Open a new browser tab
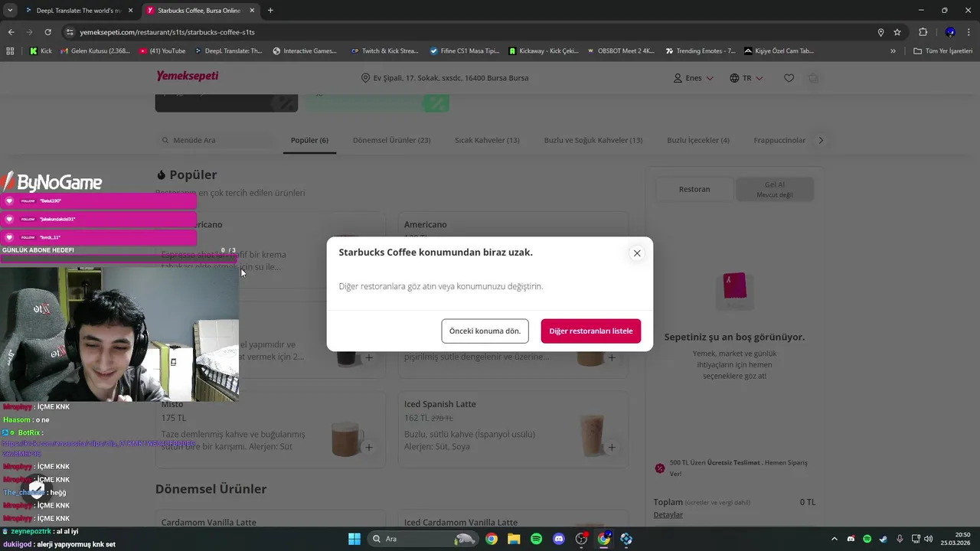The height and width of the screenshot is (551, 980). (270, 11)
